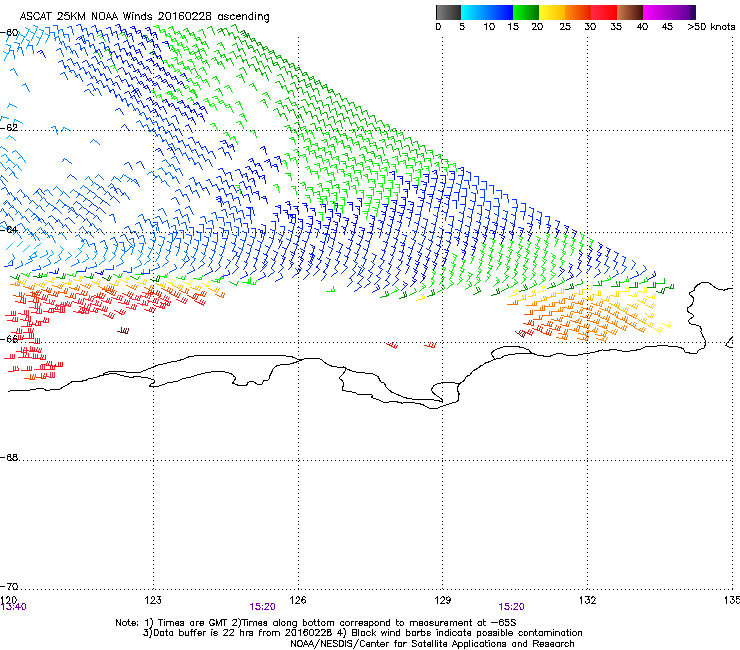Click the '45' legend scale label
This screenshot has width=740, height=650.
(x=667, y=27)
